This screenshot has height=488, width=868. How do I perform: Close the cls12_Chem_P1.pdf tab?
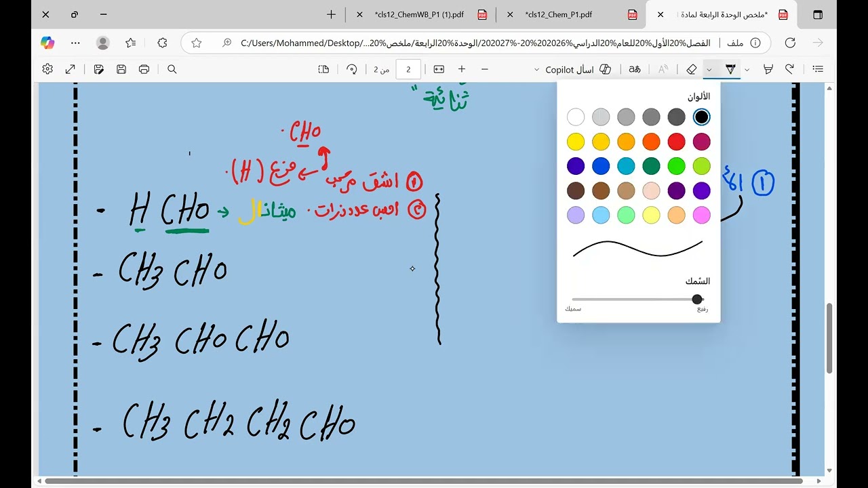click(510, 14)
